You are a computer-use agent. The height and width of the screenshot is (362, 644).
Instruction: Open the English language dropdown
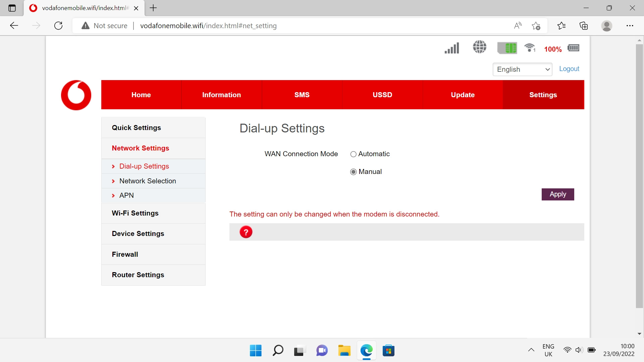click(522, 69)
